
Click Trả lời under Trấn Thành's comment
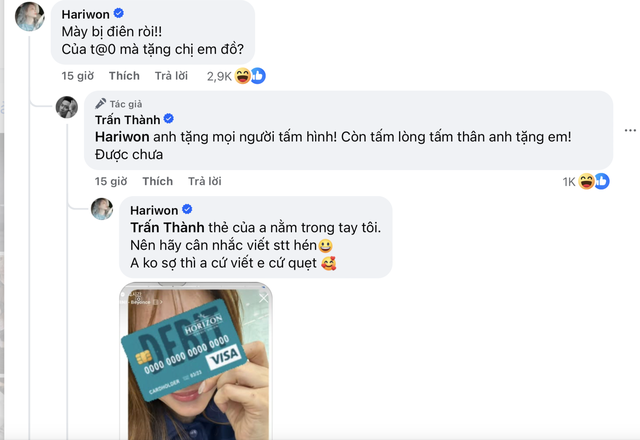[204, 181]
